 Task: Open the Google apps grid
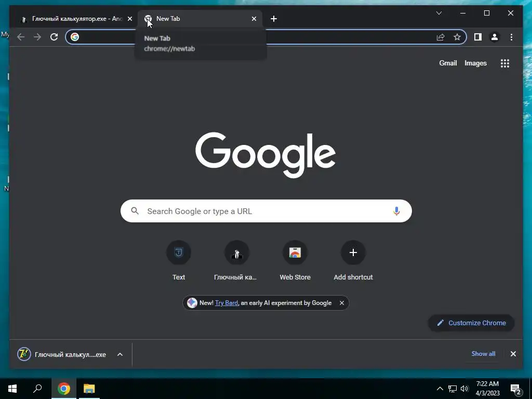[505, 63]
